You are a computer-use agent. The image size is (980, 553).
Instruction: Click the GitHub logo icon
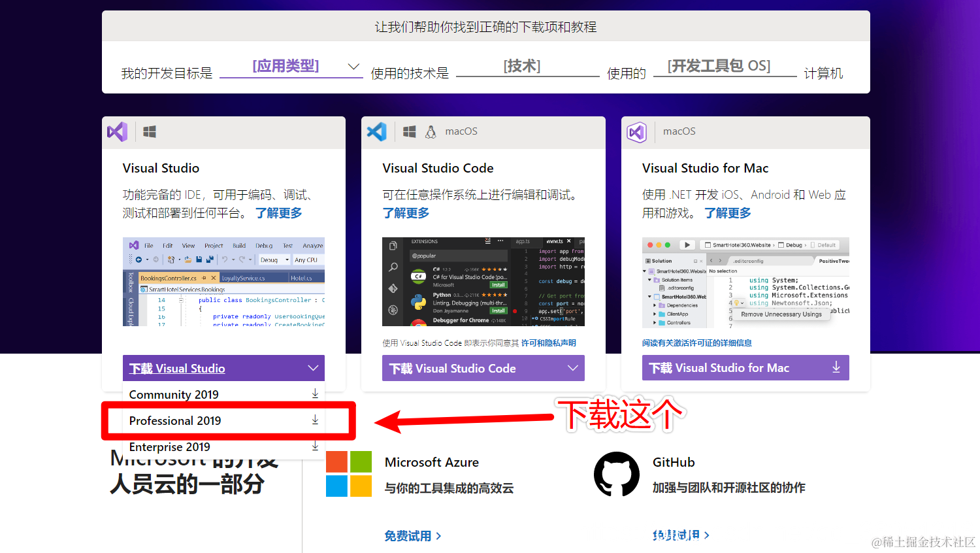pyautogui.click(x=615, y=473)
